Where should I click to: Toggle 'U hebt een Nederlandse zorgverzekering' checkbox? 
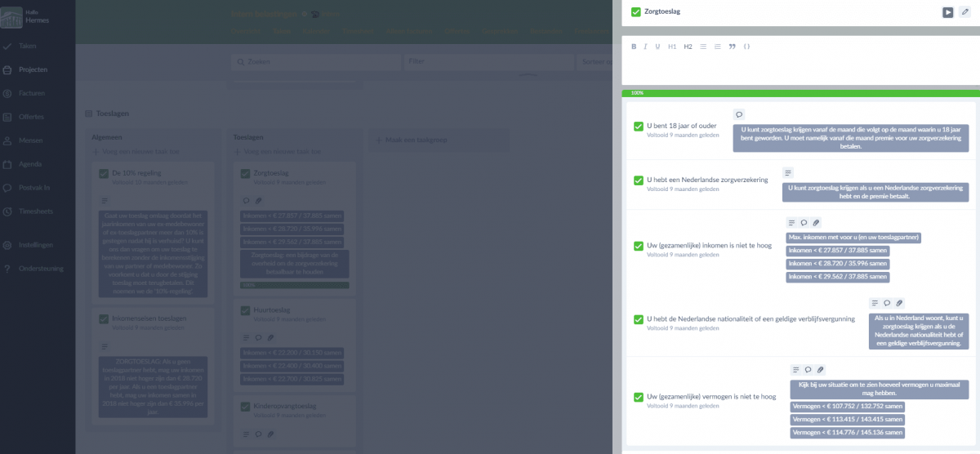coord(639,180)
